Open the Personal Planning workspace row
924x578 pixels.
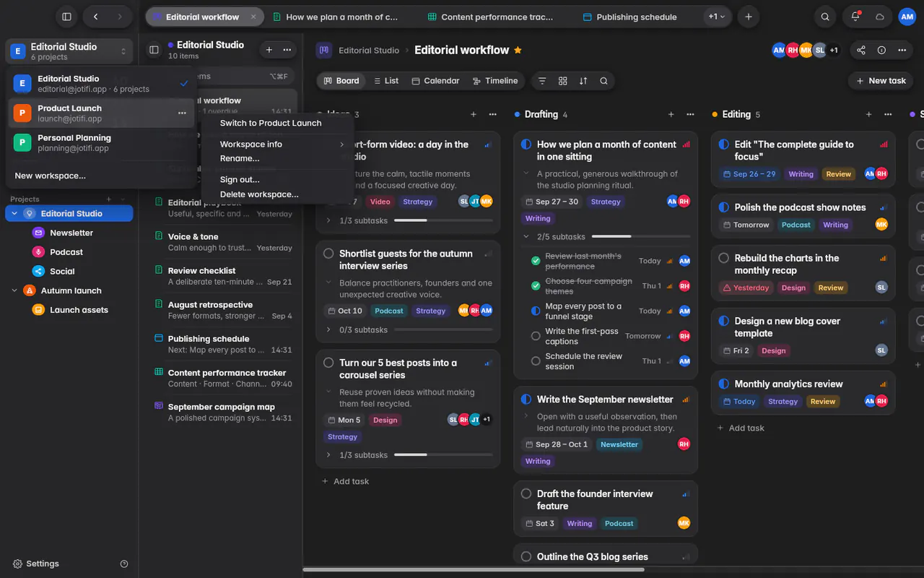(x=101, y=143)
